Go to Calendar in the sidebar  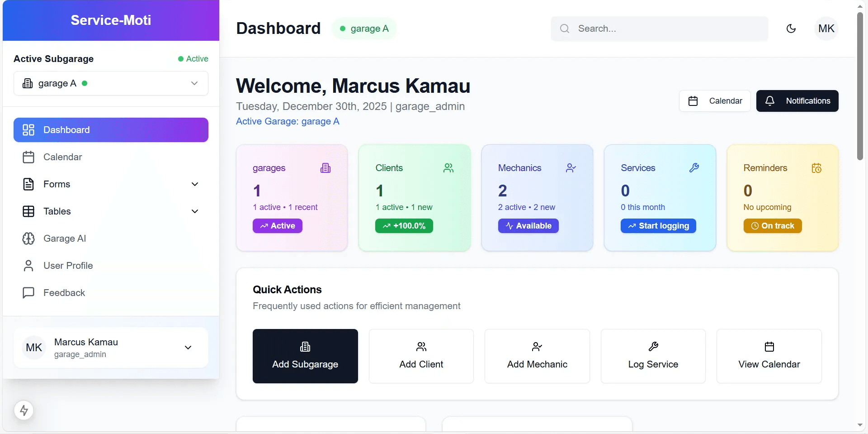(x=62, y=157)
